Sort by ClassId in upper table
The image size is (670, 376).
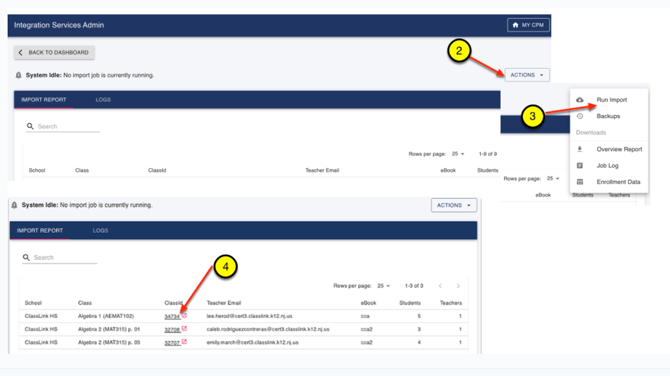pyautogui.click(x=157, y=170)
